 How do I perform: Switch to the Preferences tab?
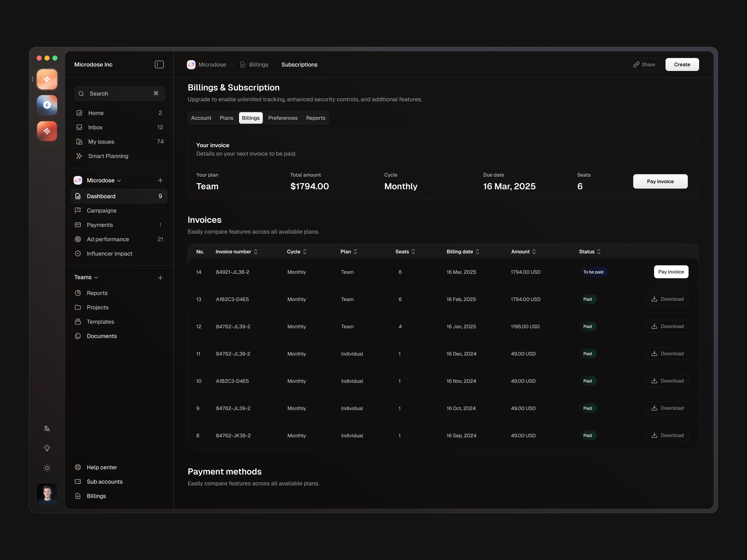[x=283, y=118]
